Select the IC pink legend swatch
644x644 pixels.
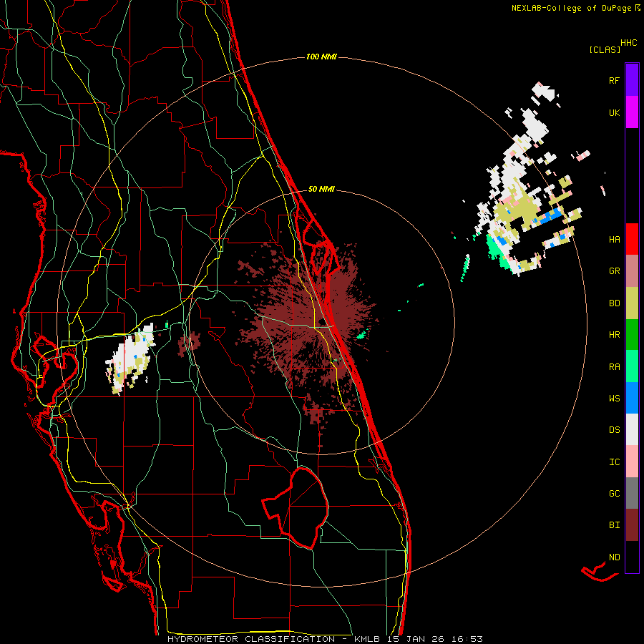(x=632, y=462)
